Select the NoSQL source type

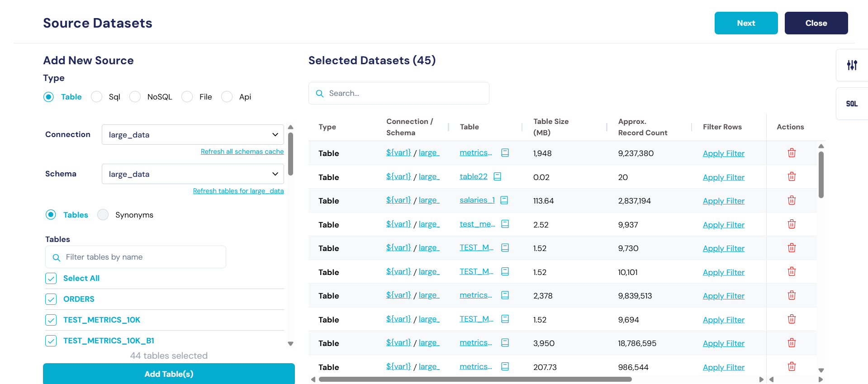point(135,97)
